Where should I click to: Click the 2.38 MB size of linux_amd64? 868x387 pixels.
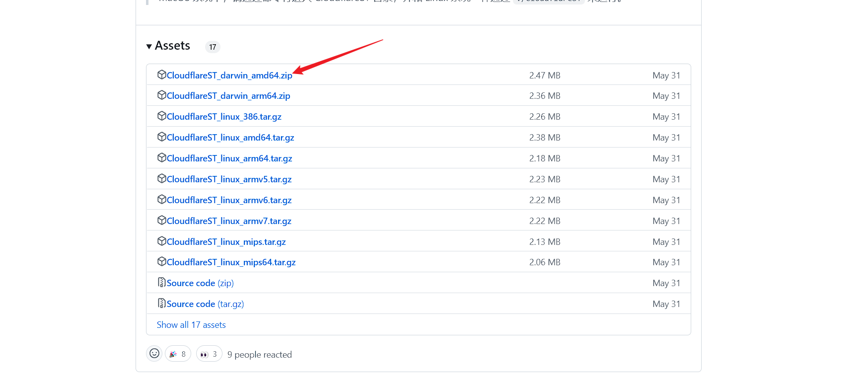tap(545, 138)
